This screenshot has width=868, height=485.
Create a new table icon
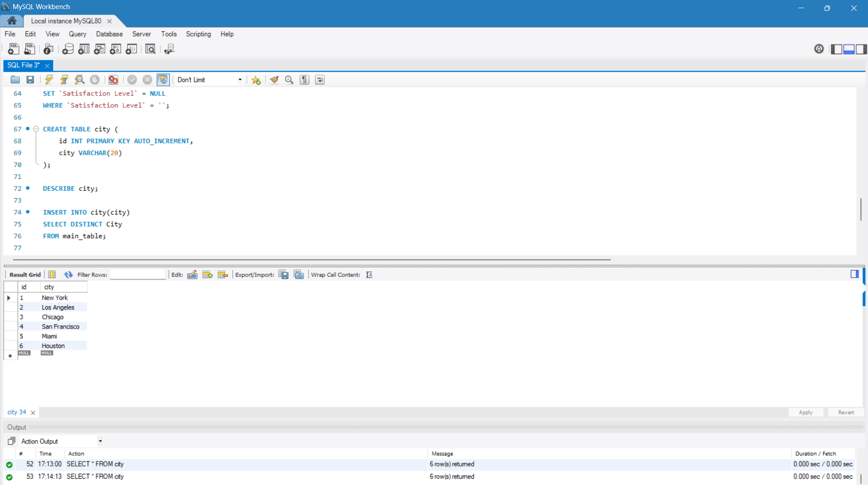84,49
